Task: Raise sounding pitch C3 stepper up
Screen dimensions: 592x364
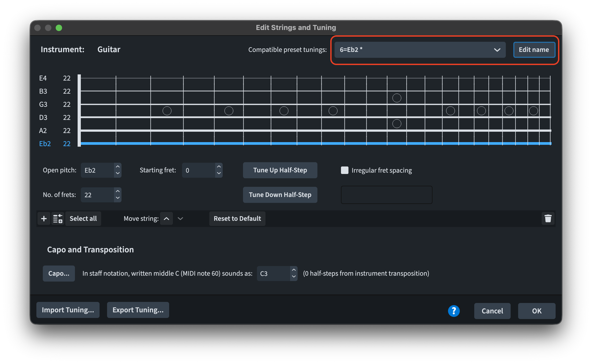Action: point(294,270)
